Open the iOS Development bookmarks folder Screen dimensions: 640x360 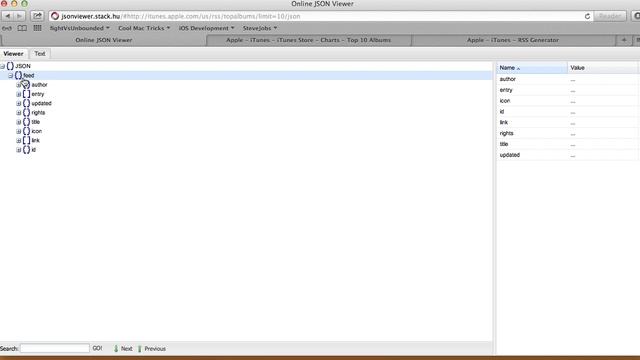point(207,28)
